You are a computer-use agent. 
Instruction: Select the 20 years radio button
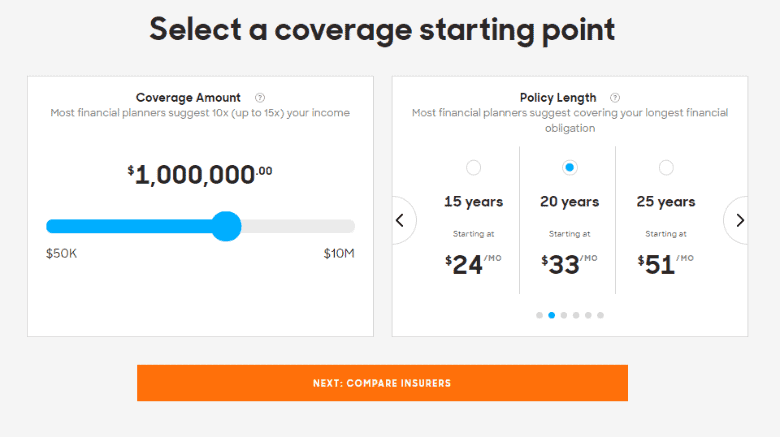pos(570,167)
